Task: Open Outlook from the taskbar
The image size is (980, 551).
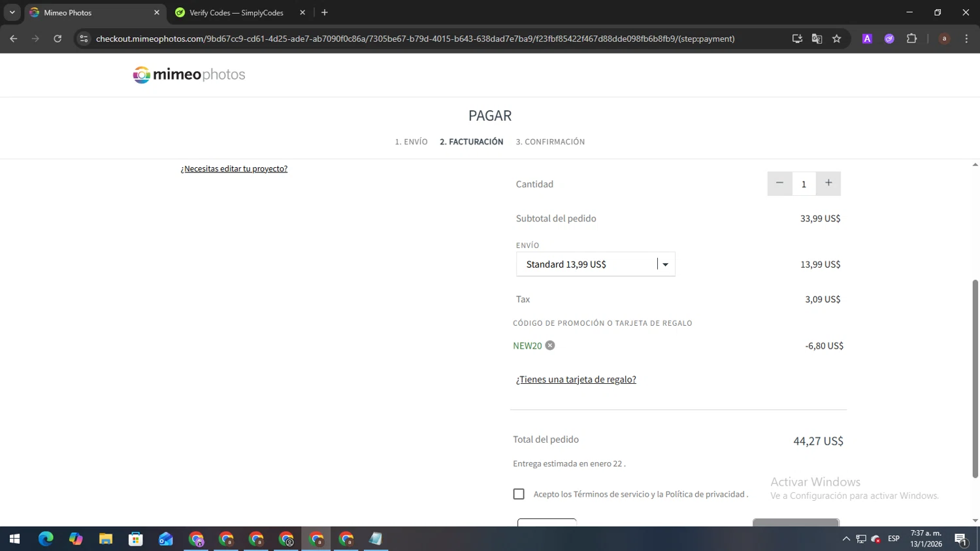Action: [x=166, y=539]
